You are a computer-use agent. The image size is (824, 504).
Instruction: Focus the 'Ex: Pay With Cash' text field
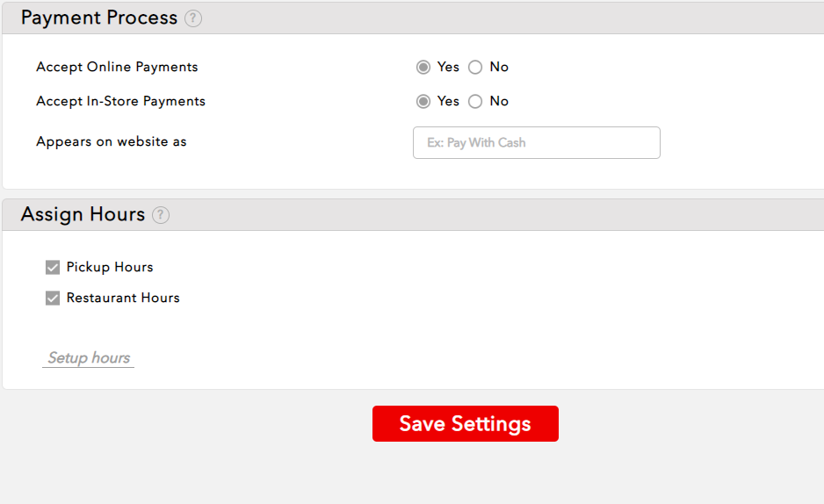[536, 143]
